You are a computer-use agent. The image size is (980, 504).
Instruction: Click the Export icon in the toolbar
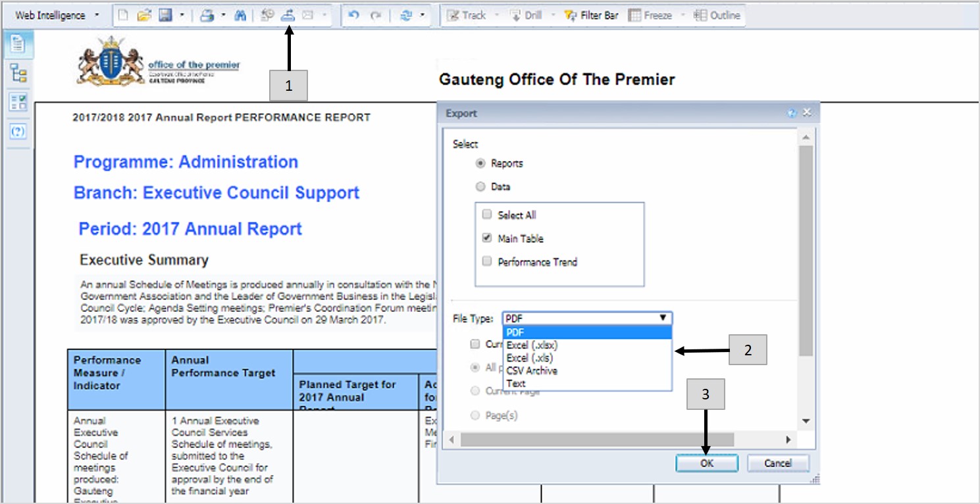pyautogui.click(x=288, y=16)
